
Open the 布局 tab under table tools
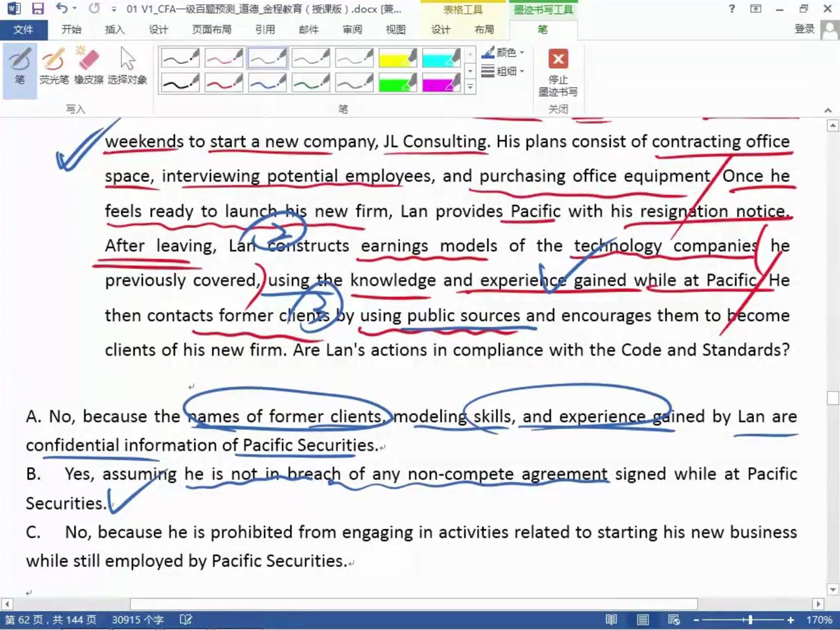click(x=484, y=30)
